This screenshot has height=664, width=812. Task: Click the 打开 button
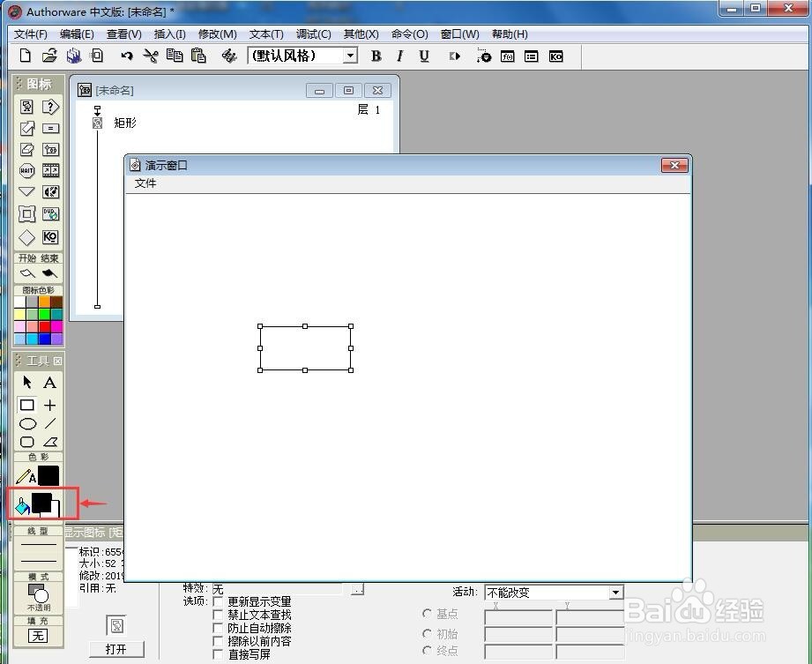pos(116,649)
